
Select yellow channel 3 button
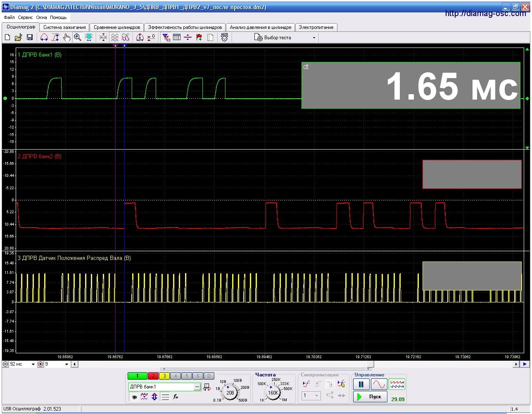(164, 376)
